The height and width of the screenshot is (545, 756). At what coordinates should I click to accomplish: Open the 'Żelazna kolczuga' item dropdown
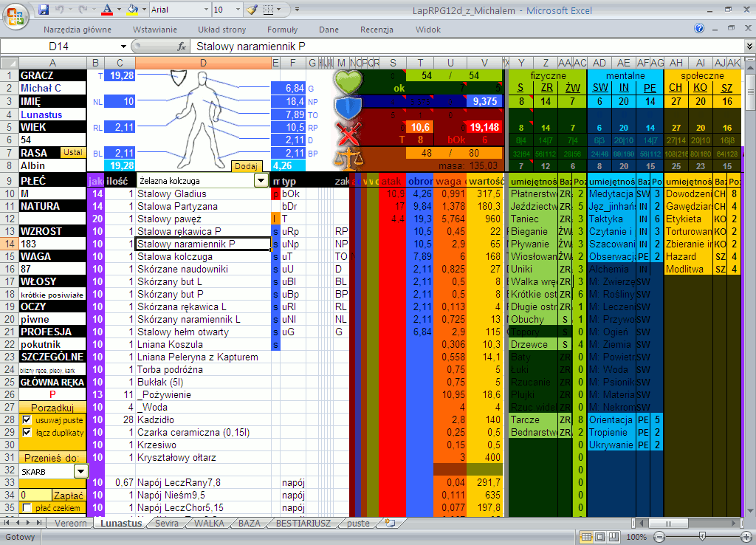(261, 180)
